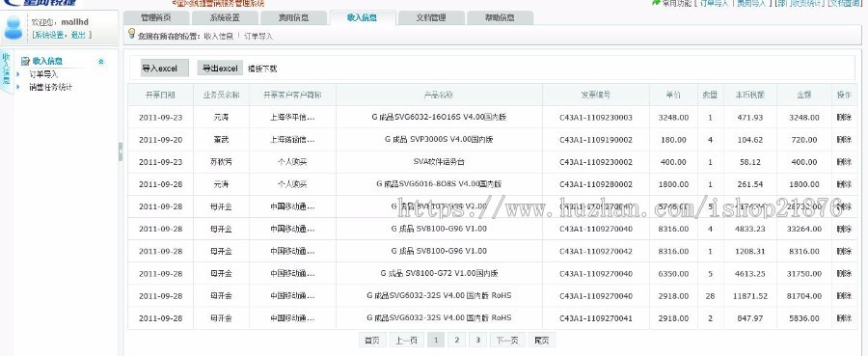
Task: Collapse the 收入信息 sidebar section with double chevron
Action: [x=100, y=62]
